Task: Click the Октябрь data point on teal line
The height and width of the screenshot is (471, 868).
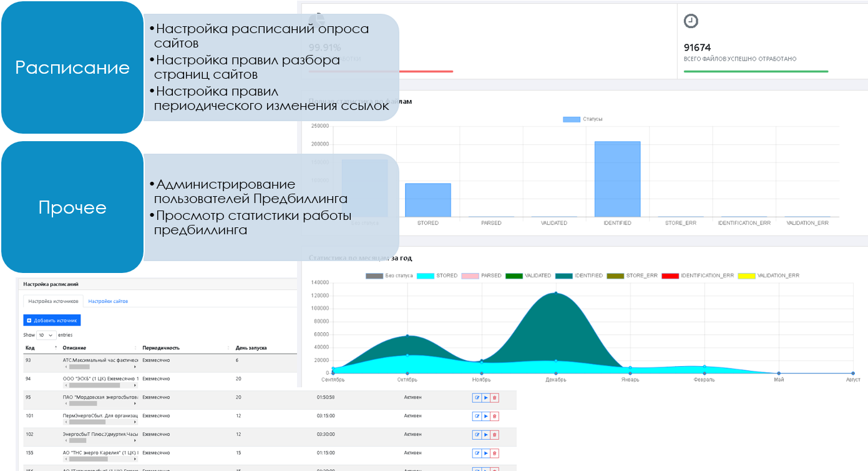Action: tap(407, 335)
